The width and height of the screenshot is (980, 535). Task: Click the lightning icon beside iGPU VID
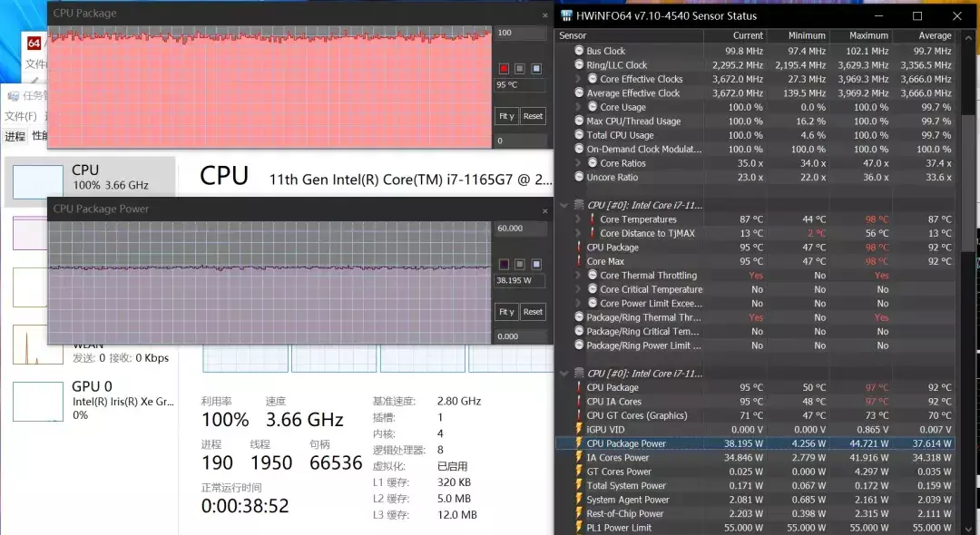[x=579, y=429]
